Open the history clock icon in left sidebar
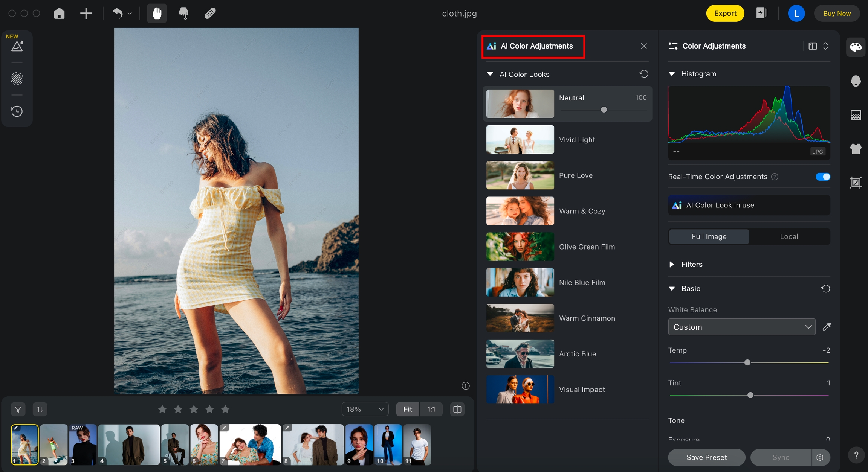Image resolution: width=868 pixels, height=472 pixels. point(17,111)
